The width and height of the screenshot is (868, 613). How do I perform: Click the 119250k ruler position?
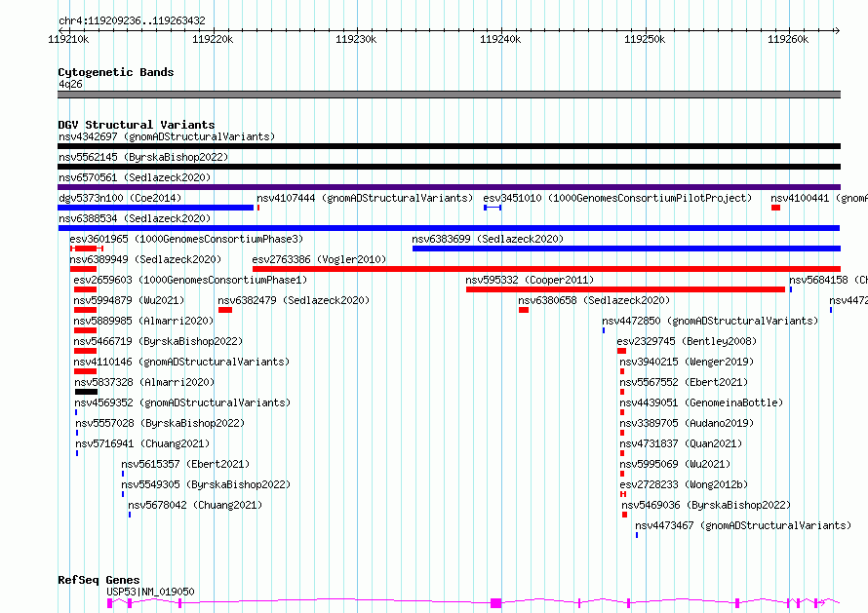click(645, 39)
